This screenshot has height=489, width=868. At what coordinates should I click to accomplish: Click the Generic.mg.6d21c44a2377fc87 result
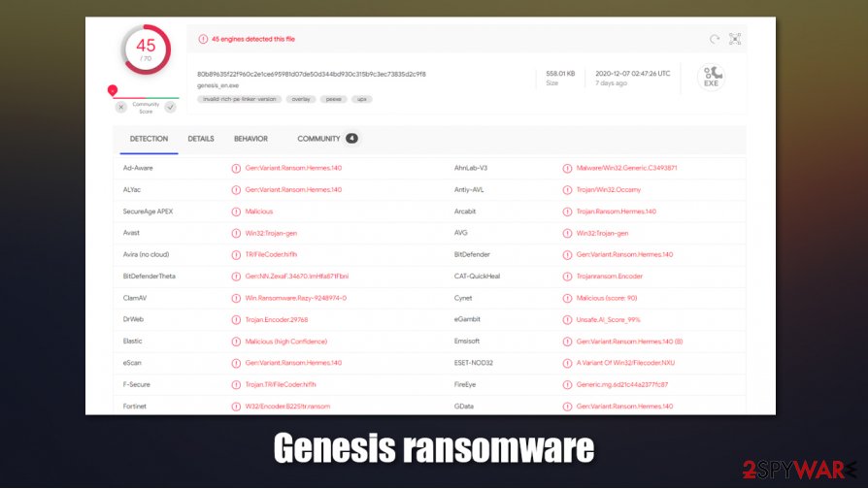tap(622, 384)
